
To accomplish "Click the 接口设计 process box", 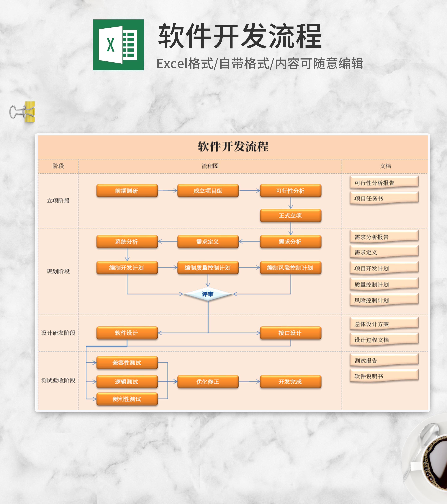I will 290,333.
